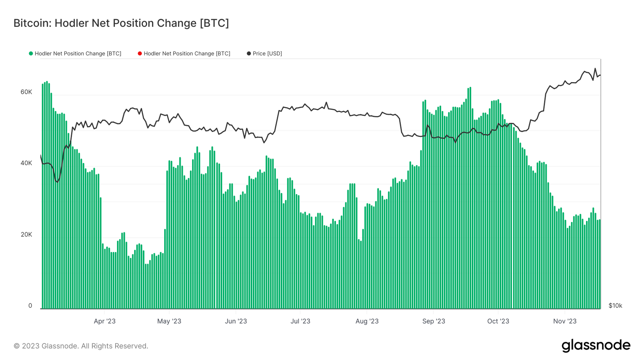Select the Sep '23 axis label

pyautogui.click(x=433, y=321)
